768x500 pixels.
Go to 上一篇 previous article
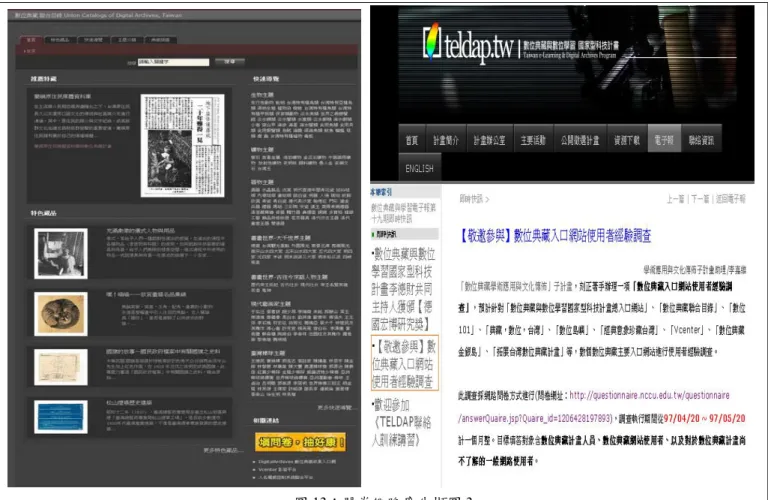coord(675,199)
